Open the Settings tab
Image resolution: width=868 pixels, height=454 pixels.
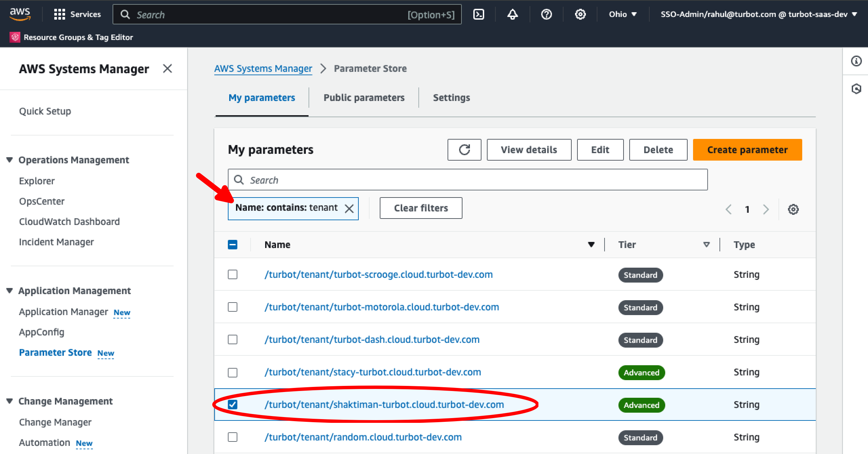pyautogui.click(x=451, y=98)
